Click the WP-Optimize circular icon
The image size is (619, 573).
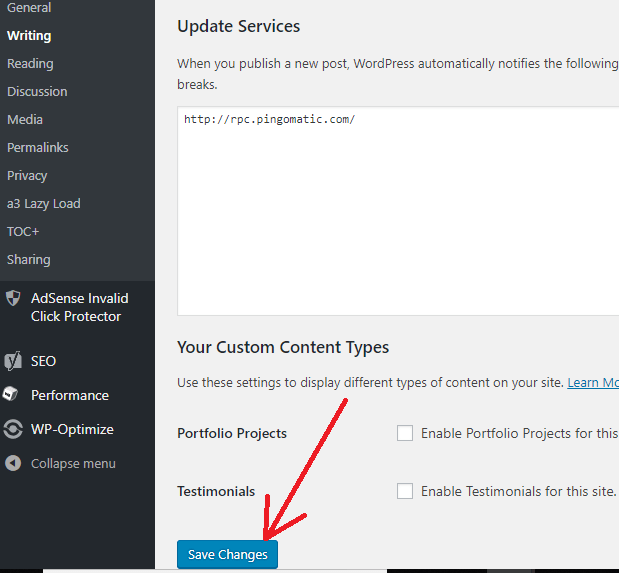[x=13, y=429]
